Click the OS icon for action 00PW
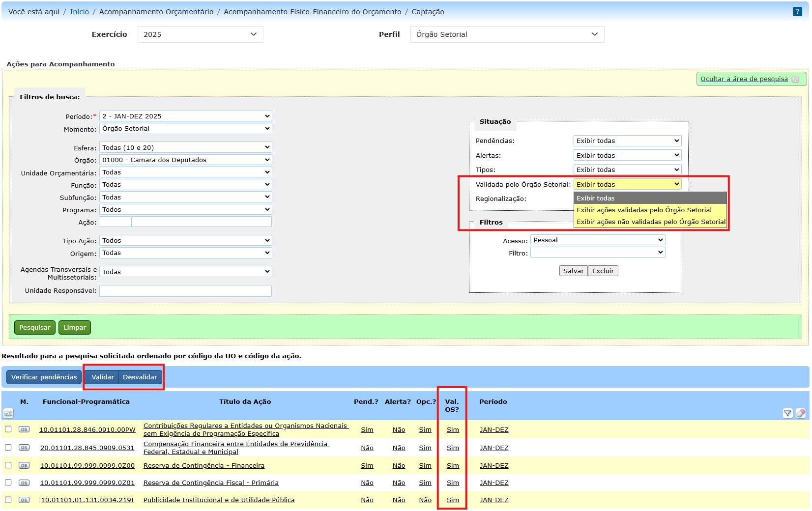The height and width of the screenshot is (511, 812). [x=24, y=429]
